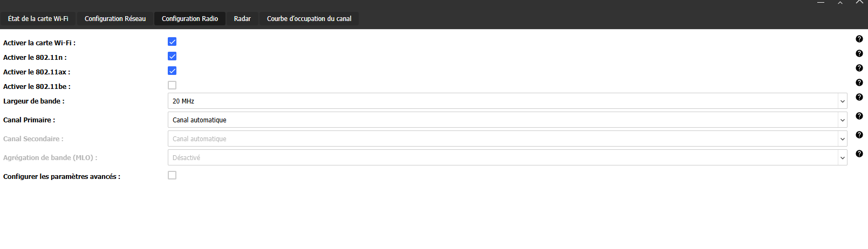868x249 pixels.
Task: Go to État de la carte Wi-Fi tab
Action: coord(38,19)
